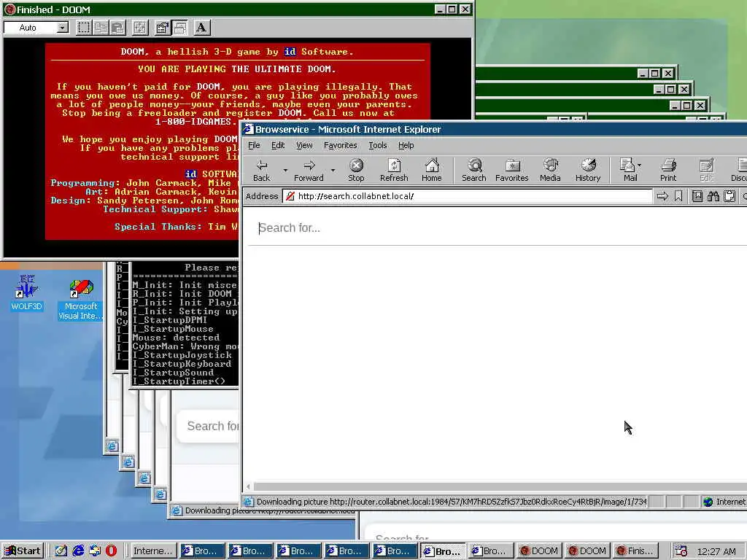
Task: Click the Downloading picture status bar text
Action: (451, 502)
